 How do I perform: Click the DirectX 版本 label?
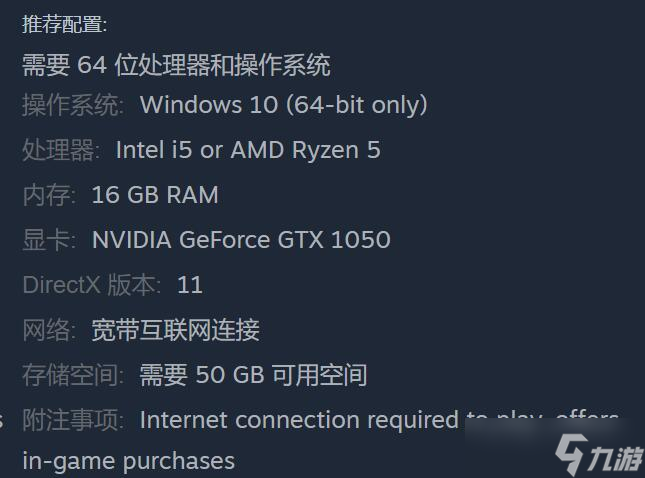(92, 285)
